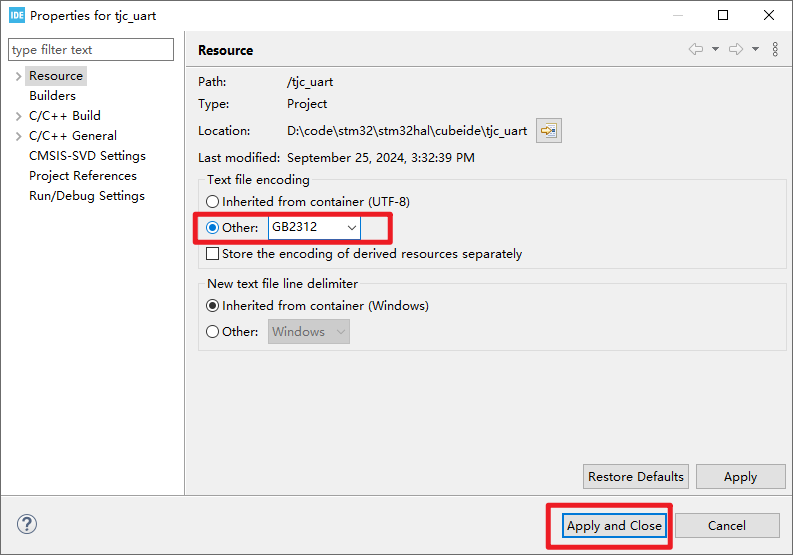Viewport: 793px width, 555px height.
Task: Enable storing derived resources encoding separately
Action: 212,254
